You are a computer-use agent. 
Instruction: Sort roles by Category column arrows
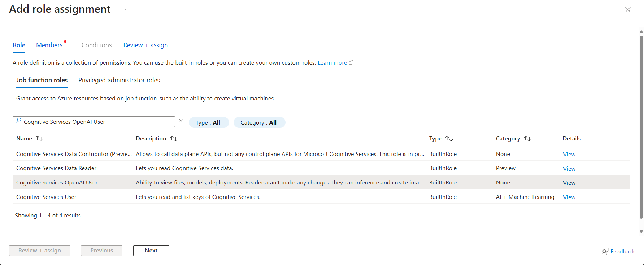527,139
